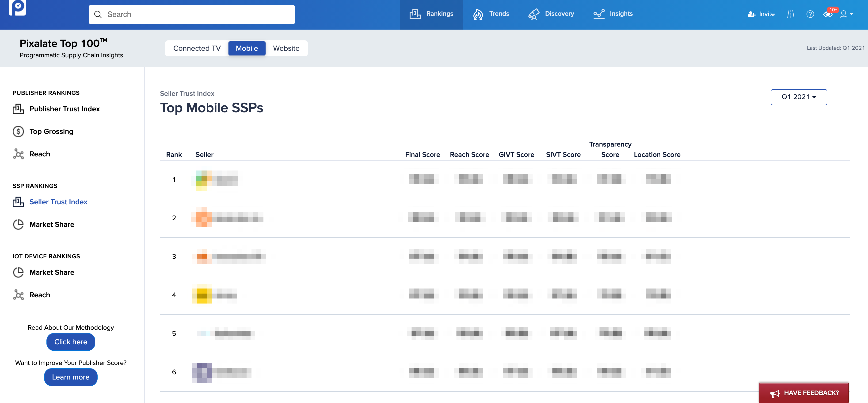Click the Learn more button
This screenshot has width=868, height=403.
click(71, 377)
